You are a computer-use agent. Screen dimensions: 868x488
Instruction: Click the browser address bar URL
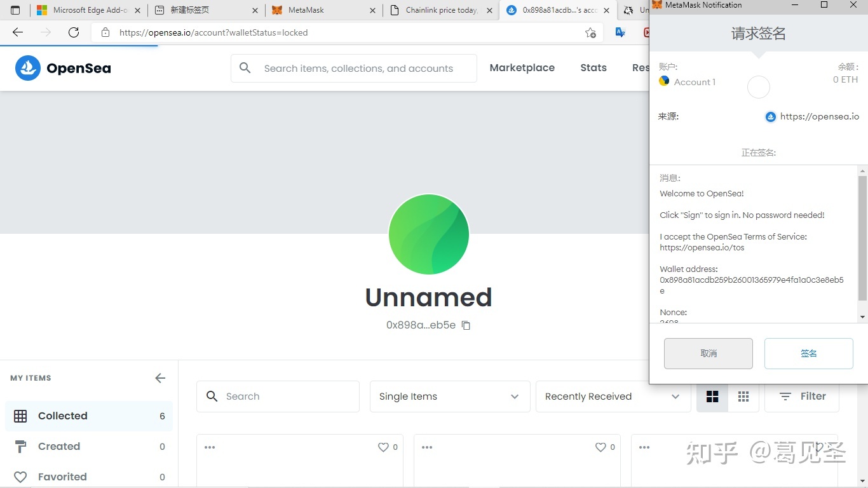pyautogui.click(x=214, y=32)
